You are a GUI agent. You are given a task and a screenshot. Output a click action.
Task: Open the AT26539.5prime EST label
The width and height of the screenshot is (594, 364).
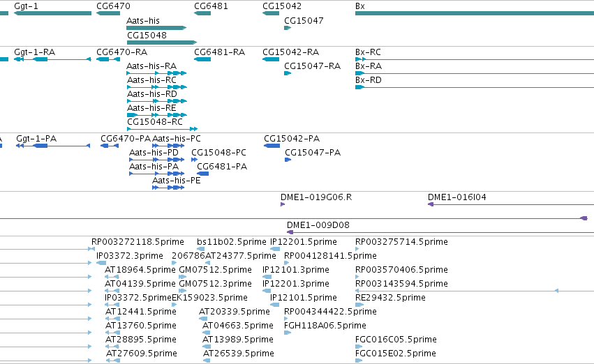(x=239, y=354)
